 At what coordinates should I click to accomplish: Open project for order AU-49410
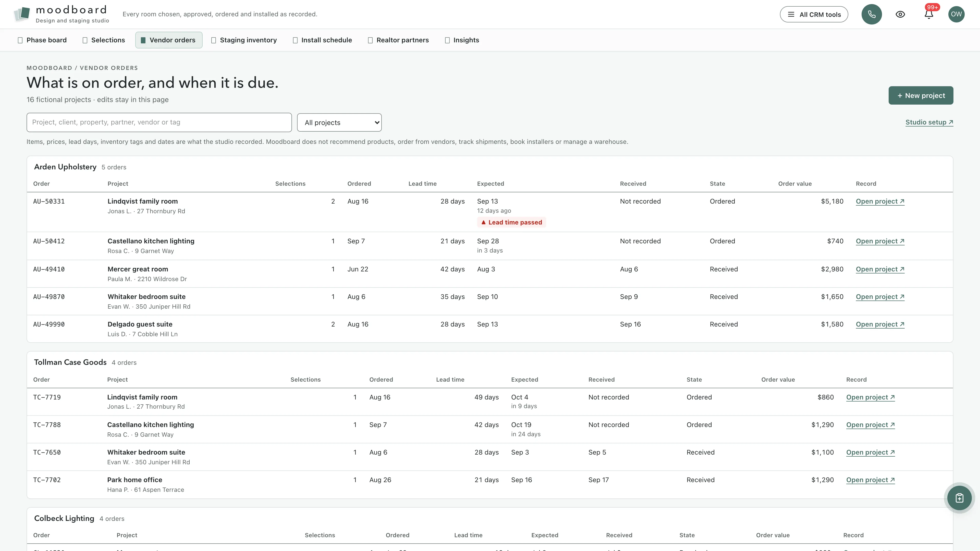tap(880, 269)
